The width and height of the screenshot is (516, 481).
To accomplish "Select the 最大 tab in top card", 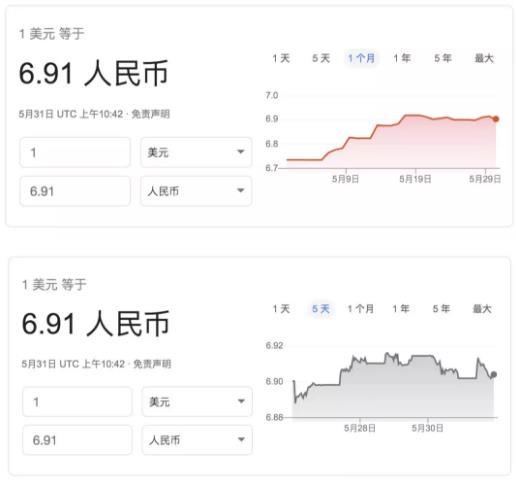I will coord(484,58).
